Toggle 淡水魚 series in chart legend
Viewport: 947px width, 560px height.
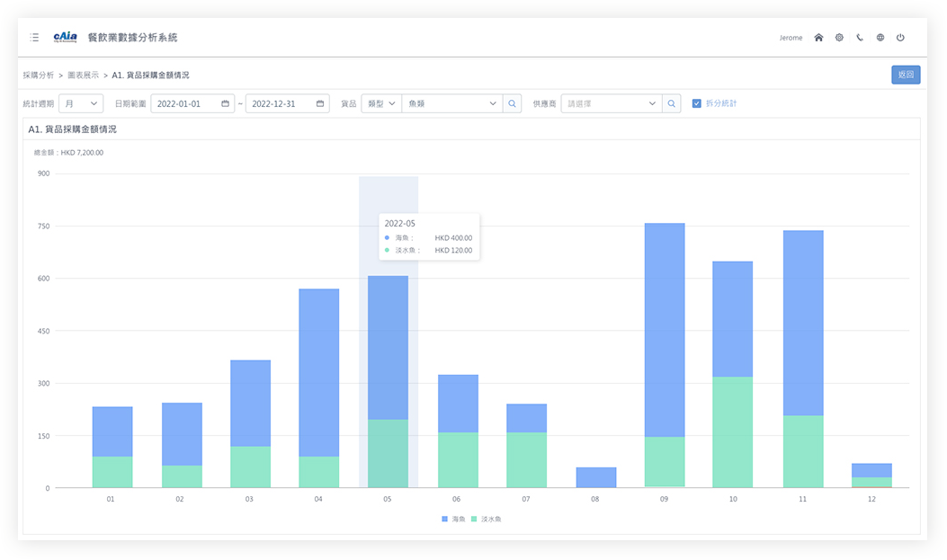tap(487, 519)
